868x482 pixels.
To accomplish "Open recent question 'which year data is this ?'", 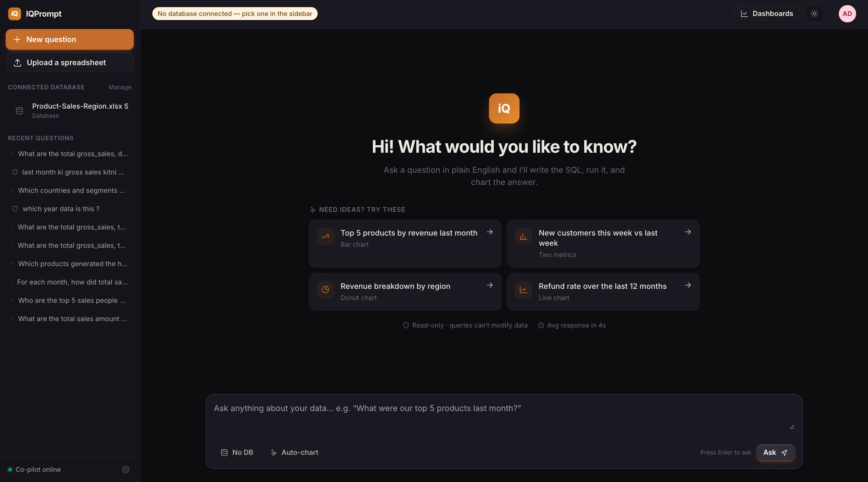I will [x=70, y=209].
